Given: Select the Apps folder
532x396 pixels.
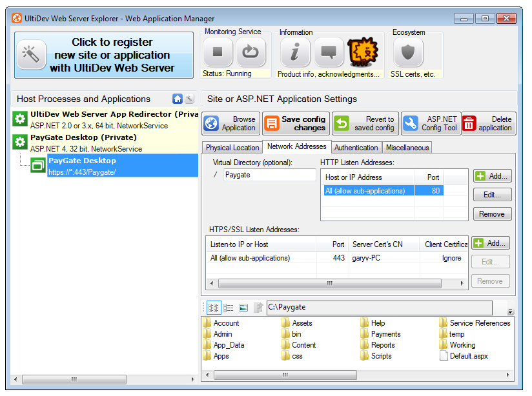Looking at the screenshot, I should pyautogui.click(x=216, y=356).
